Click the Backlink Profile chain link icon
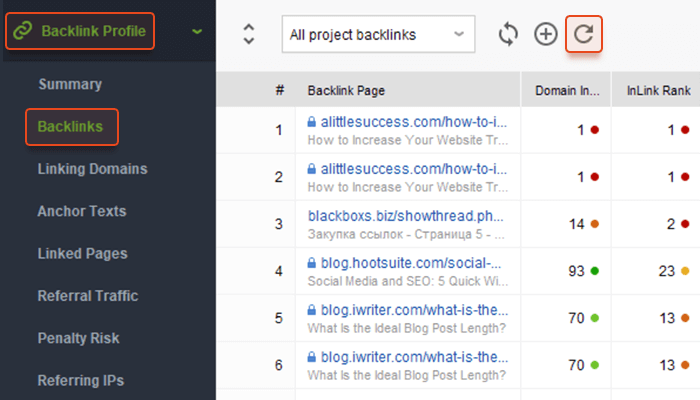The image size is (700, 400). pos(23,31)
